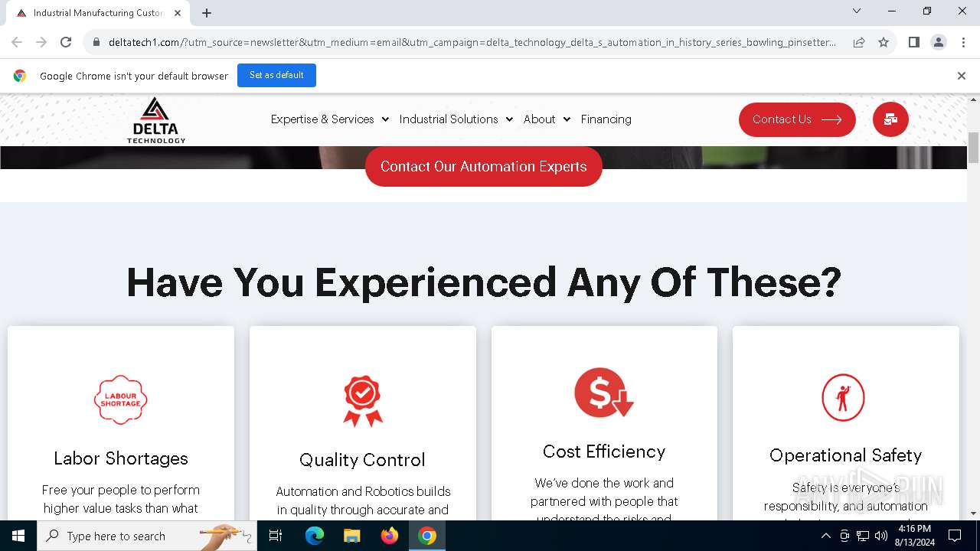980x551 pixels.
Task: Go back using browser back arrow
Action: coord(17,42)
